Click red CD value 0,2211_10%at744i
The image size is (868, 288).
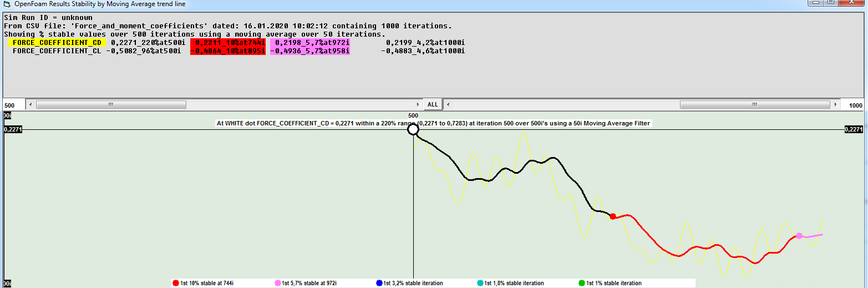click(x=228, y=42)
